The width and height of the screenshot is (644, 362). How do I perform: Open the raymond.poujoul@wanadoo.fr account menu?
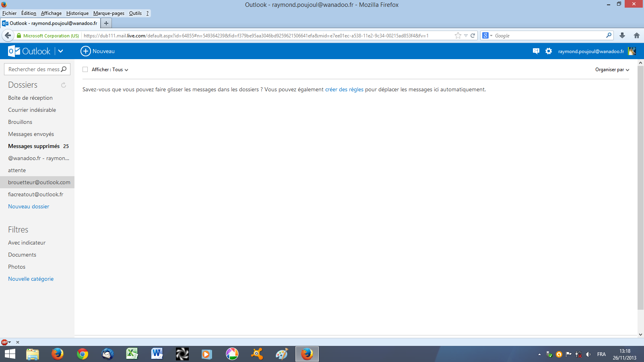(x=591, y=51)
